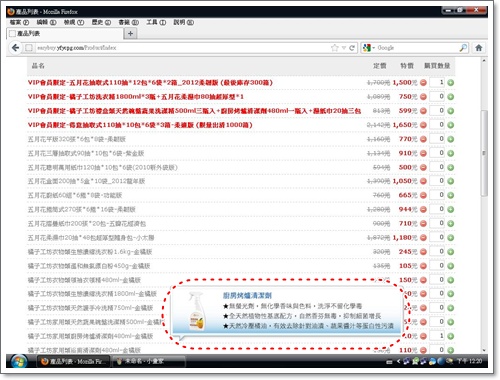Image resolution: width=500 pixels, height=380 pixels.
Task: Open the URL history dropdown arrow
Action: 344,48
